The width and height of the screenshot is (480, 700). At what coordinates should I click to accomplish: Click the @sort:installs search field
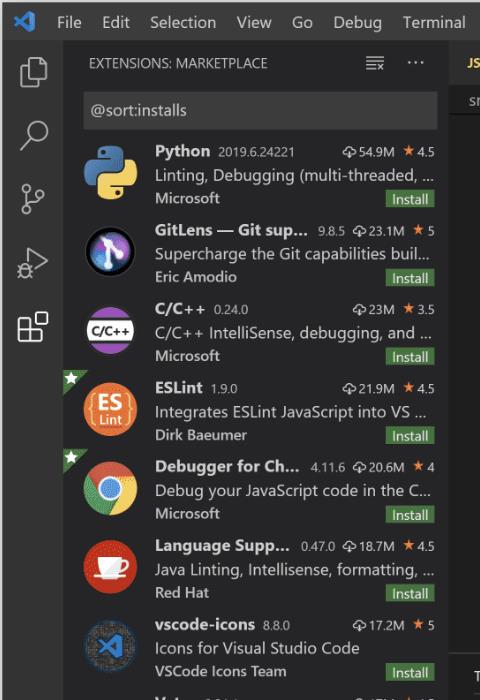tap(260, 110)
